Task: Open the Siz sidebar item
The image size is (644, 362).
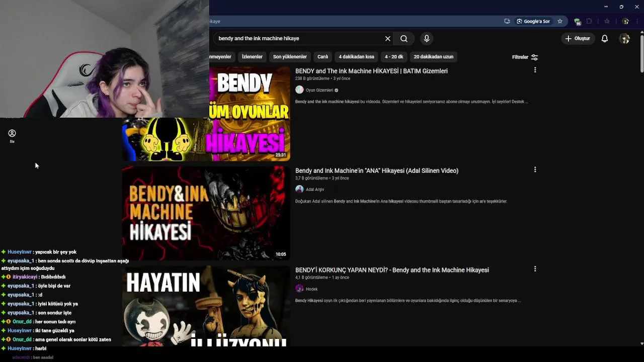Action: click(x=12, y=136)
